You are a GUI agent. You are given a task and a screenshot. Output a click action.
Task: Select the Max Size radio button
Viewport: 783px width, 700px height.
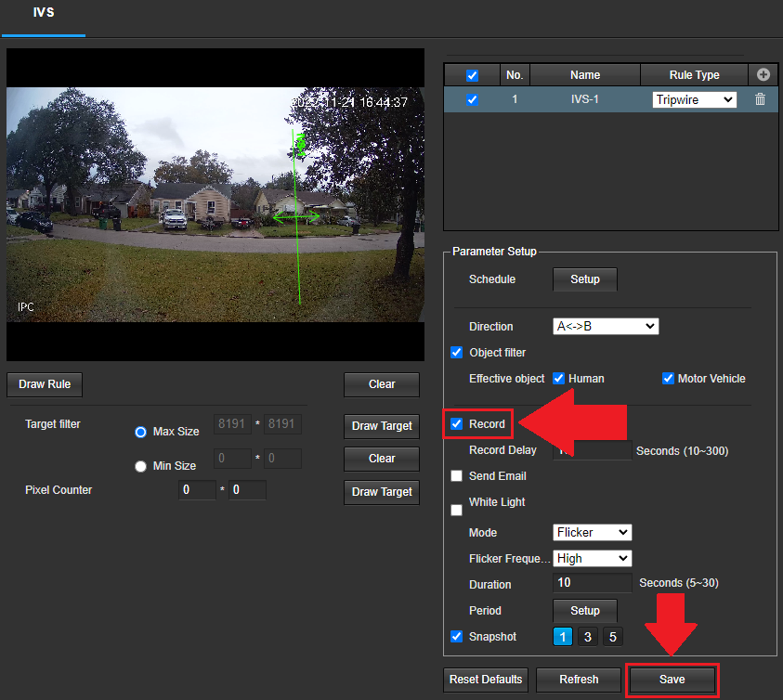click(x=141, y=432)
